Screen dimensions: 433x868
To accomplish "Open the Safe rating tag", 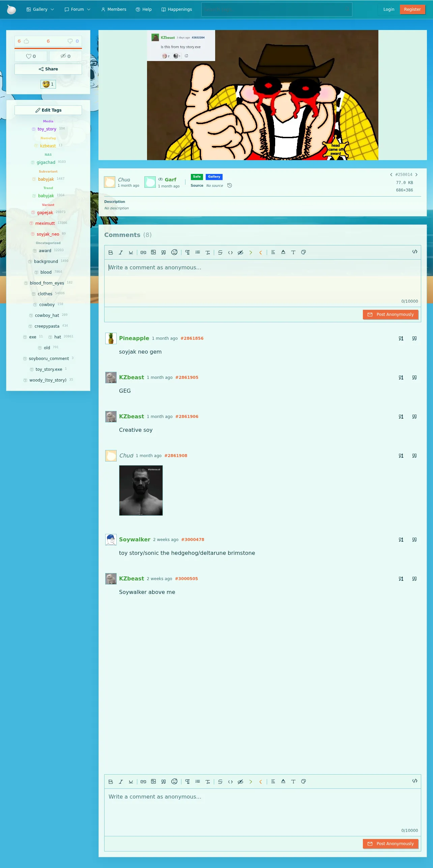I will click(x=197, y=177).
